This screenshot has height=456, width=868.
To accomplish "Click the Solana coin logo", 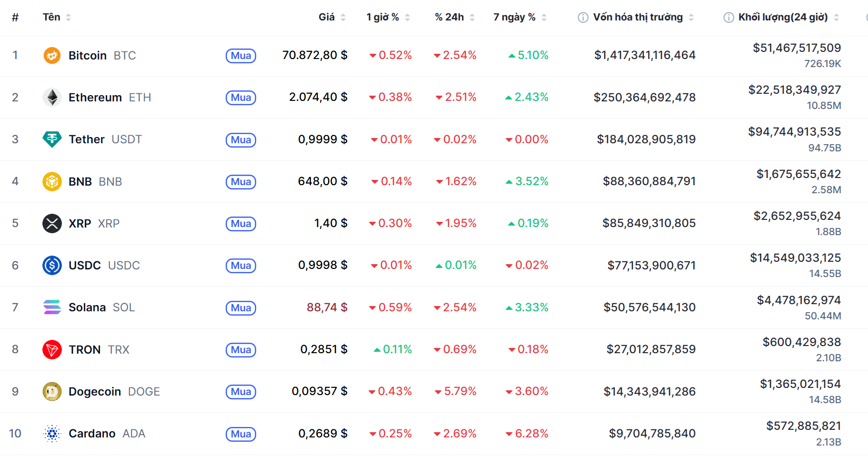I will pyautogui.click(x=52, y=307).
